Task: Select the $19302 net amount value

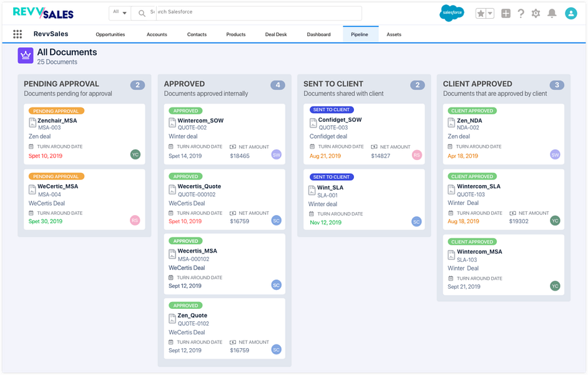Action: (x=519, y=221)
